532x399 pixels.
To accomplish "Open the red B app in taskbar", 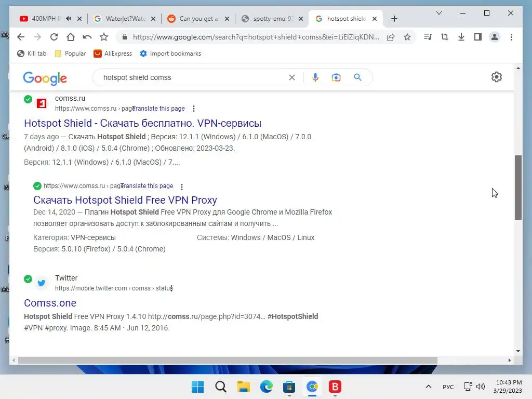I will [x=335, y=387].
